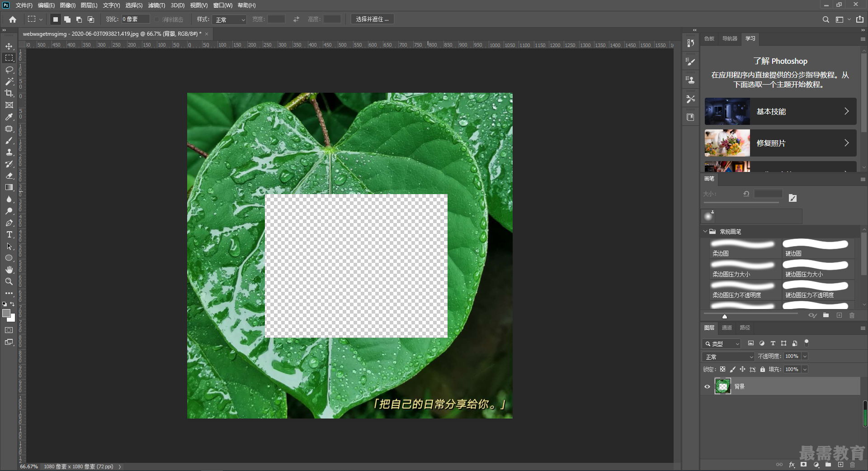
Task: Select the Pen tool
Action: tap(9, 223)
